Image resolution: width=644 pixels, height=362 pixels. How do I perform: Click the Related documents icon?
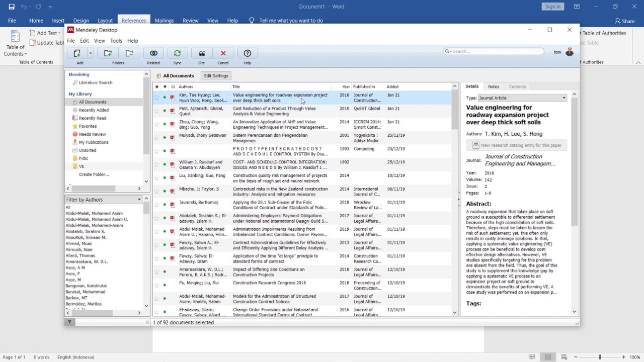[153, 53]
